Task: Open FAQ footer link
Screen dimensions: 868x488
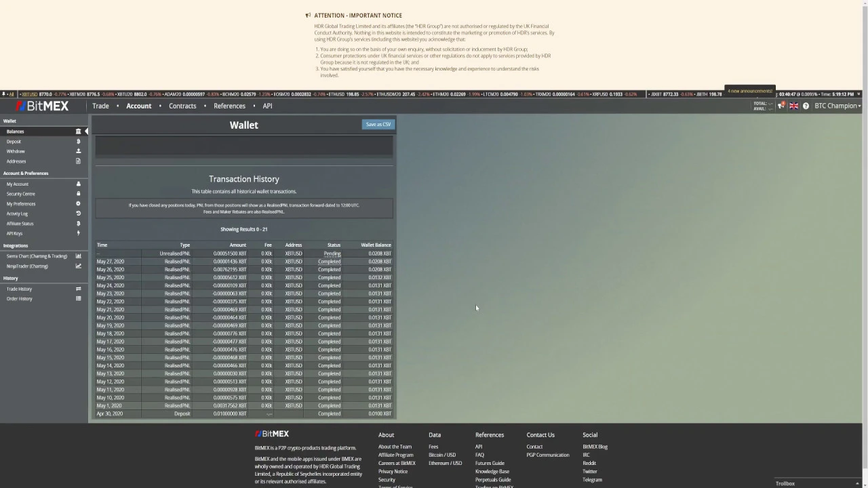Action: coord(479,455)
